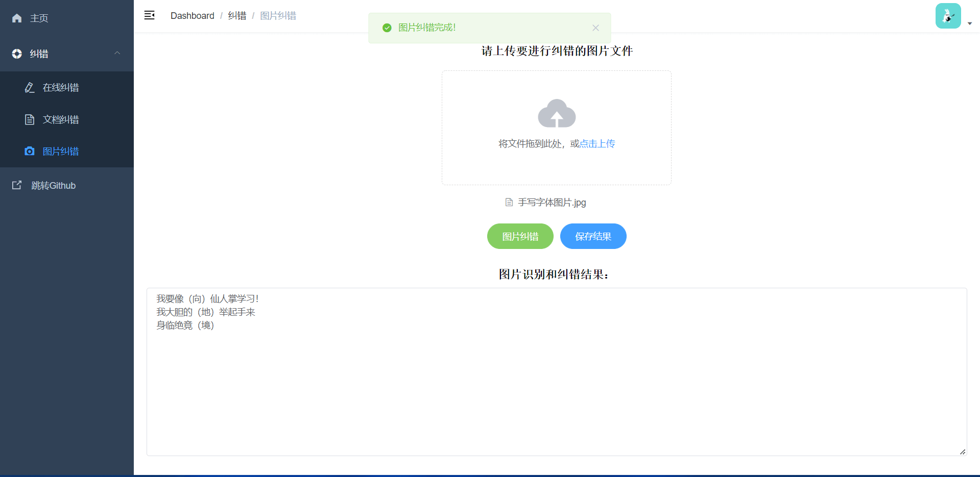Collapse the 纠错 submenu chevron
This screenshot has height=477, width=980.
117,53
